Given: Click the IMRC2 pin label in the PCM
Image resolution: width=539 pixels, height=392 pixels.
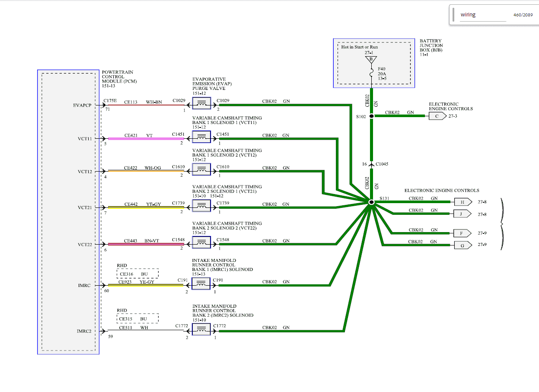Looking at the screenshot, I should coord(84,331).
